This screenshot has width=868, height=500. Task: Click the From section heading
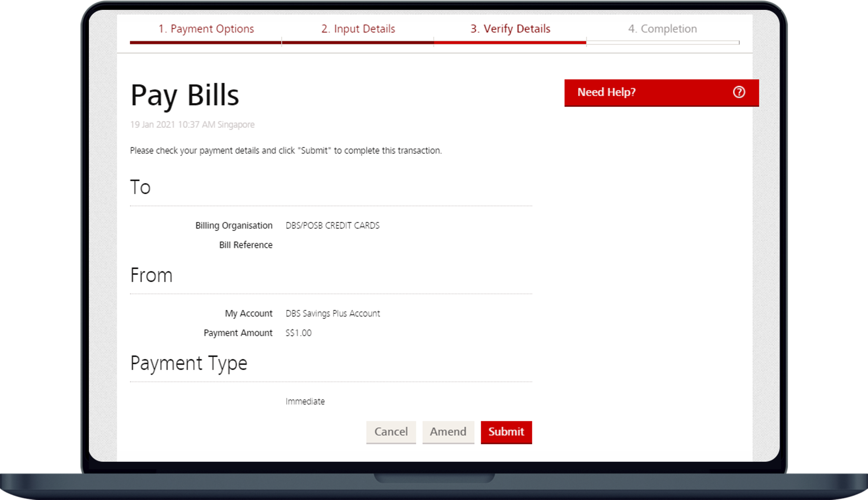point(151,276)
